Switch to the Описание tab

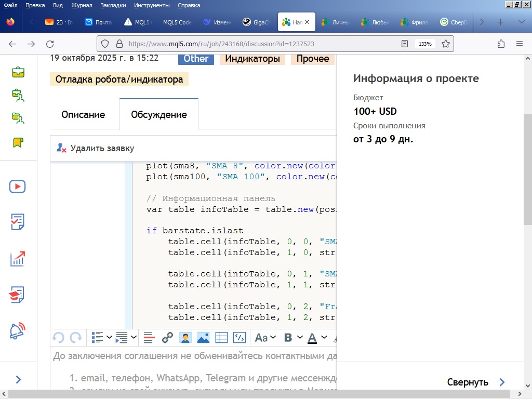coord(83,115)
